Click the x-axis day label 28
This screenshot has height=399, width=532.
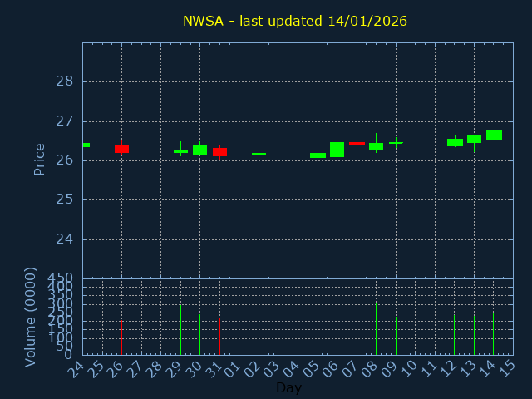[154, 369]
